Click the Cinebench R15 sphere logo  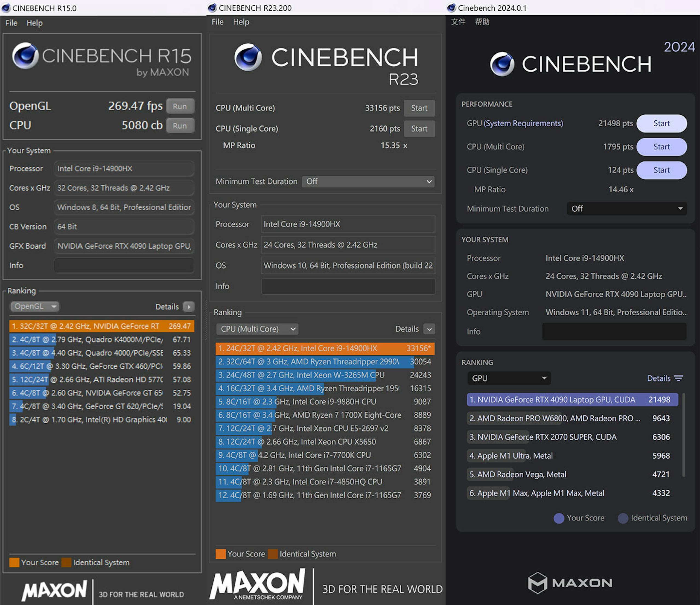click(x=25, y=56)
